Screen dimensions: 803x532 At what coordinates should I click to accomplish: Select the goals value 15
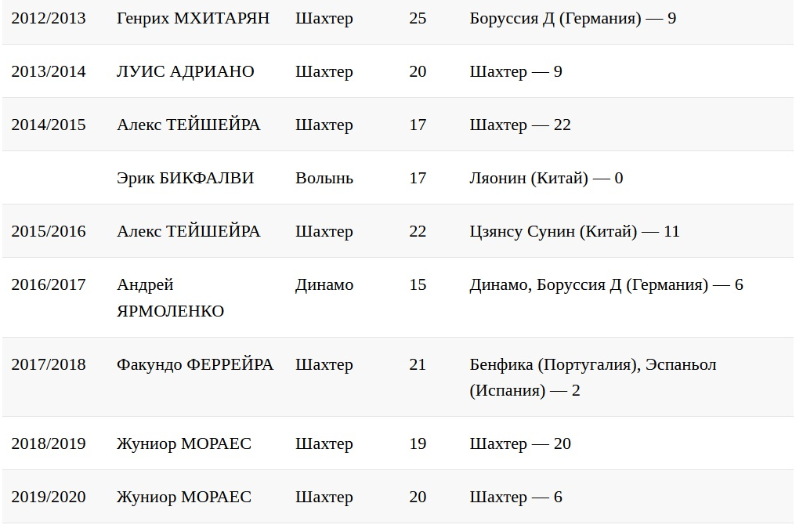418,284
